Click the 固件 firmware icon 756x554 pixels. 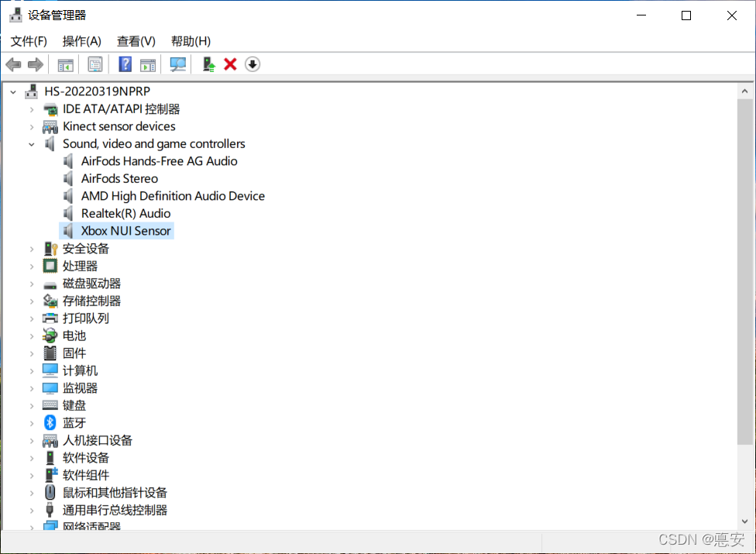point(50,353)
